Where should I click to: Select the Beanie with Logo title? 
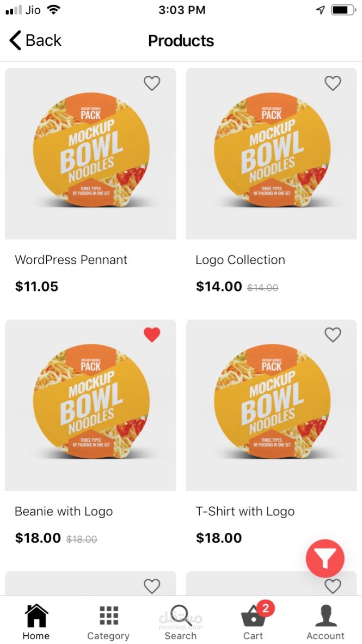(64, 512)
